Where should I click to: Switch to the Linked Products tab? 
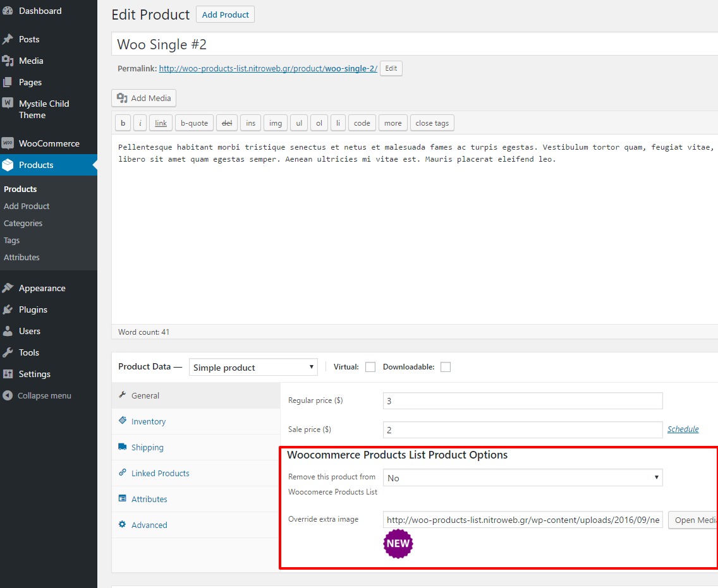pyautogui.click(x=196, y=473)
